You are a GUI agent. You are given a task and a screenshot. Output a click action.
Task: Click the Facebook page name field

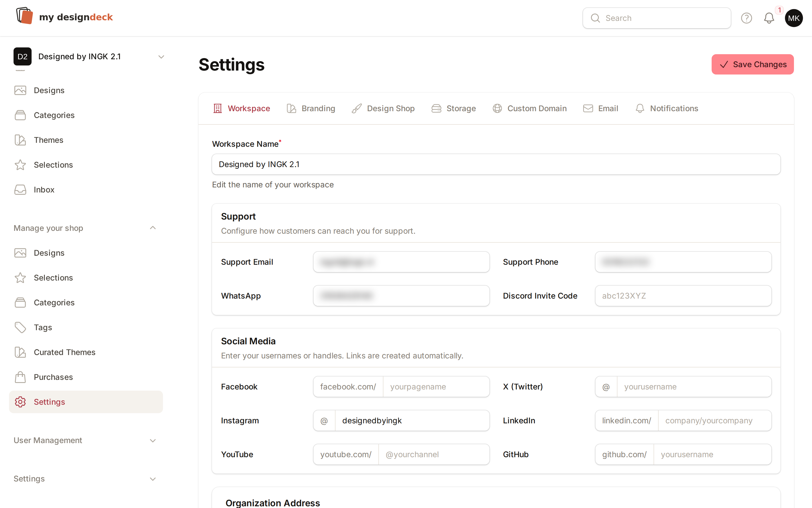(436, 387)
